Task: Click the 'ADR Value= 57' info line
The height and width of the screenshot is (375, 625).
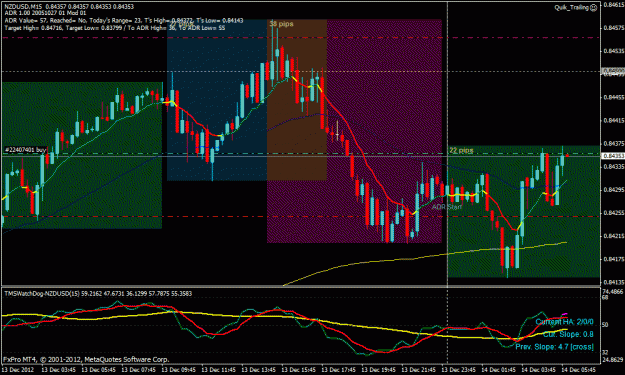Action: click(124, 21)
